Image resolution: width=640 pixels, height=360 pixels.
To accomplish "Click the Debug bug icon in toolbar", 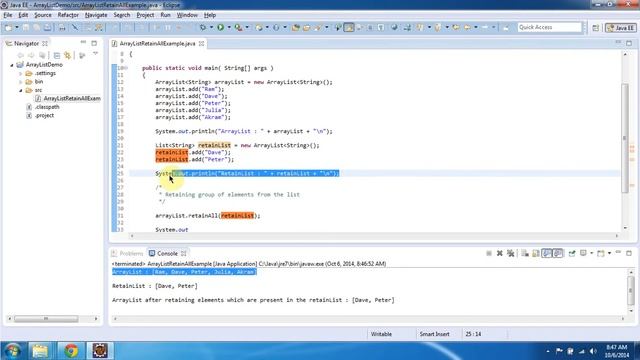I will 203,27.
